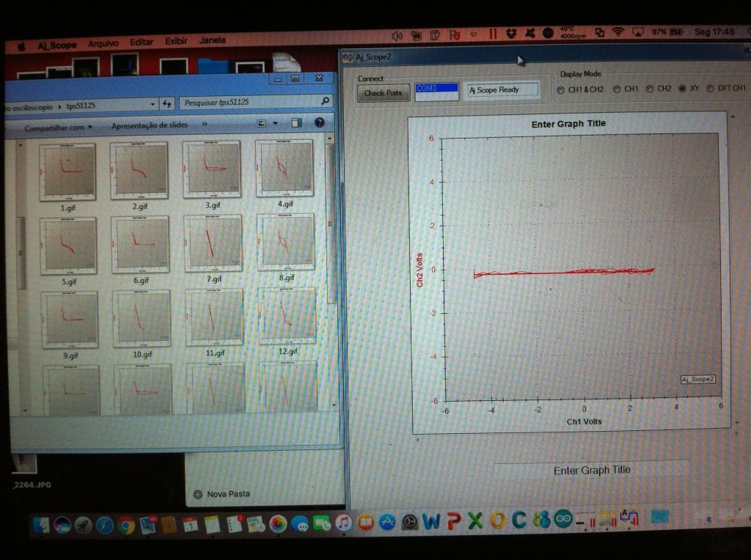
Task: Expand the Compartilhar com dropdown
Action: [58, 128]
